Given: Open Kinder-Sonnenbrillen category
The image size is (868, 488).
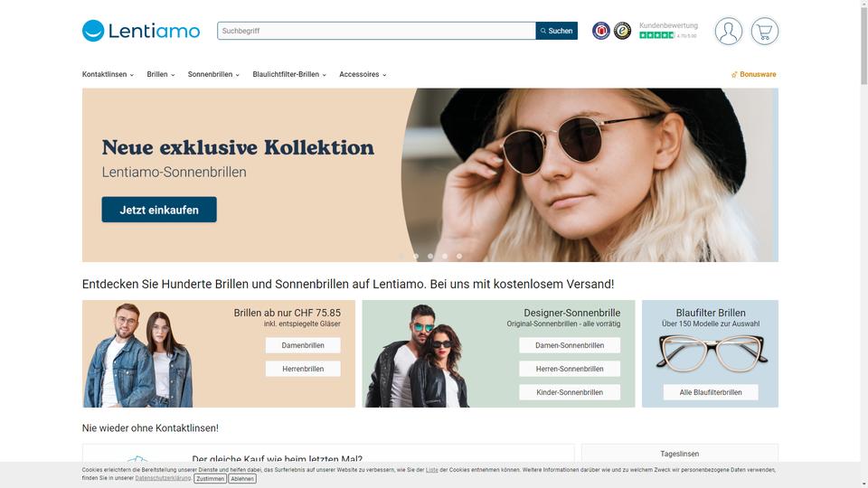Looking at the screenshot, I should coord(570,392).
